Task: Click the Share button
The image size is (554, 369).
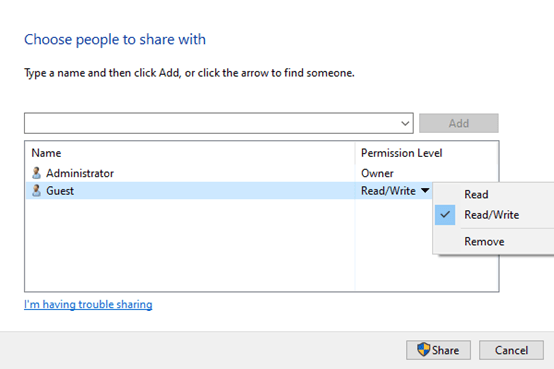Action: [438, 350]
